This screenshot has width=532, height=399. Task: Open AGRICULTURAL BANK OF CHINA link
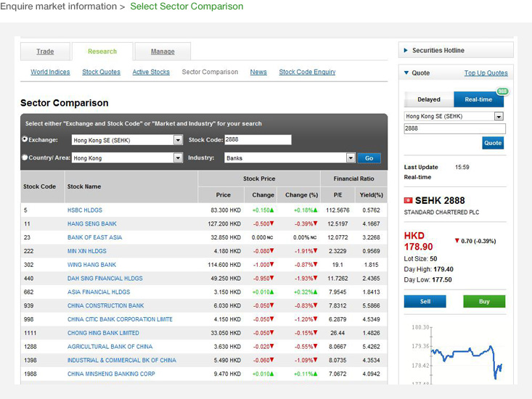click(x=110, y=347)
